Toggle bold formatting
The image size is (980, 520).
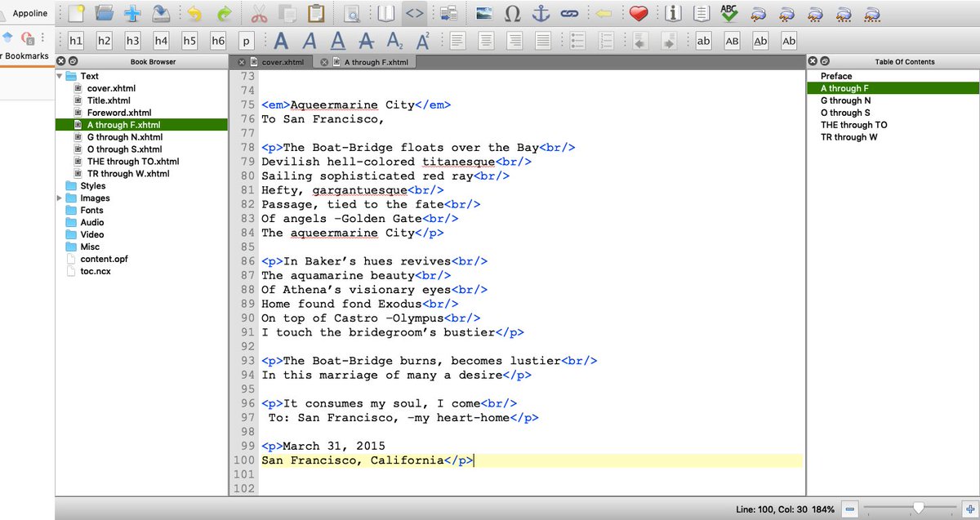(x=281, y=41)
